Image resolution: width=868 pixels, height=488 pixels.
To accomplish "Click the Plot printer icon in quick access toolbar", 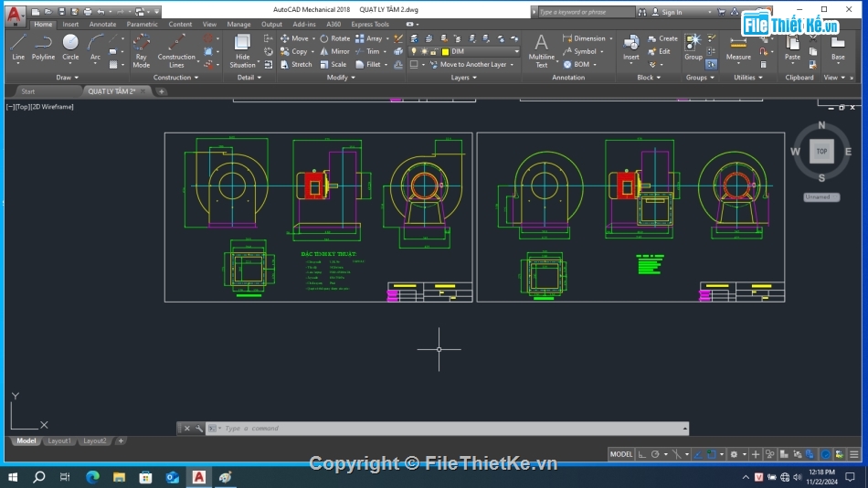I will [x=88, y=12].
